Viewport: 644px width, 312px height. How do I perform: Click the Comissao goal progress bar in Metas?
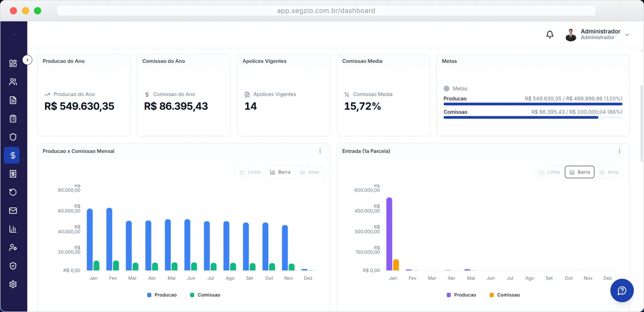533,118
